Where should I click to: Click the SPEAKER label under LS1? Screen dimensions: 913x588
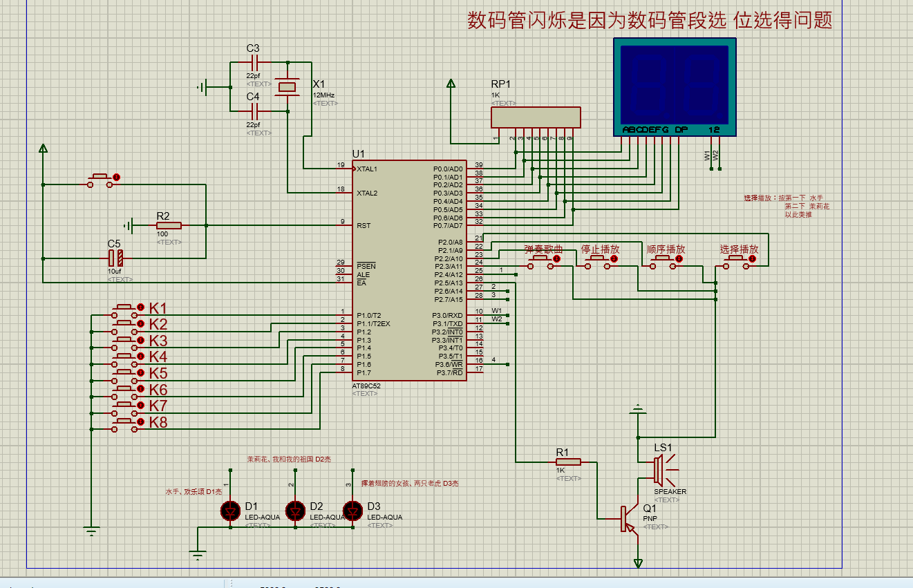pos(670,492)
